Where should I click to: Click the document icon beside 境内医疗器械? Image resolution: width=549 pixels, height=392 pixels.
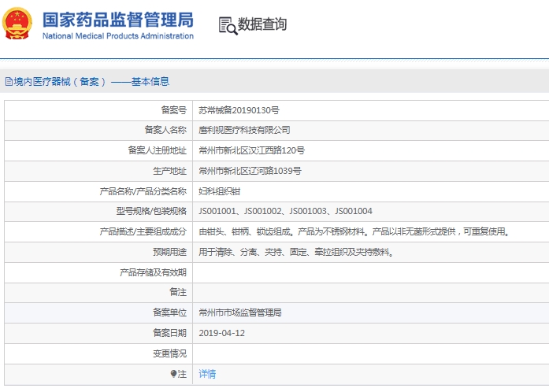9,82
